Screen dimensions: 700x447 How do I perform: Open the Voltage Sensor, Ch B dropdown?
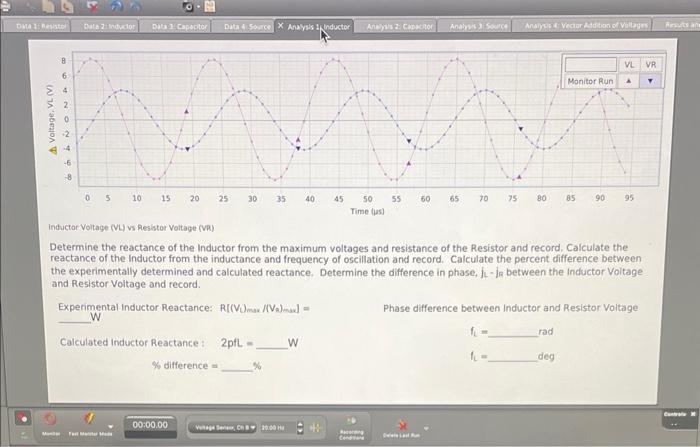222,427
